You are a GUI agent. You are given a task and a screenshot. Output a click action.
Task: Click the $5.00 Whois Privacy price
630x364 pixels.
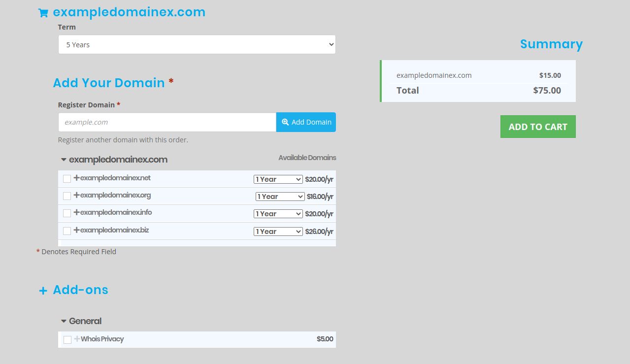(x=325, y=339)
